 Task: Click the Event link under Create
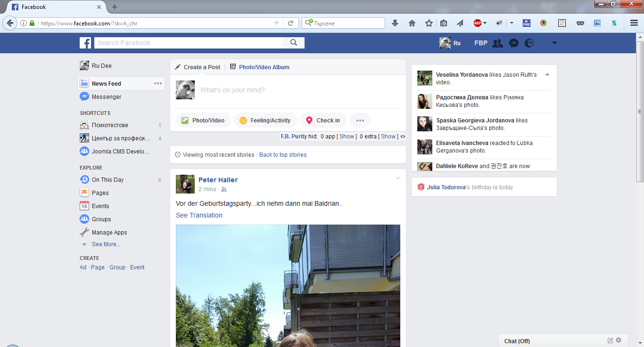[137, 267]
